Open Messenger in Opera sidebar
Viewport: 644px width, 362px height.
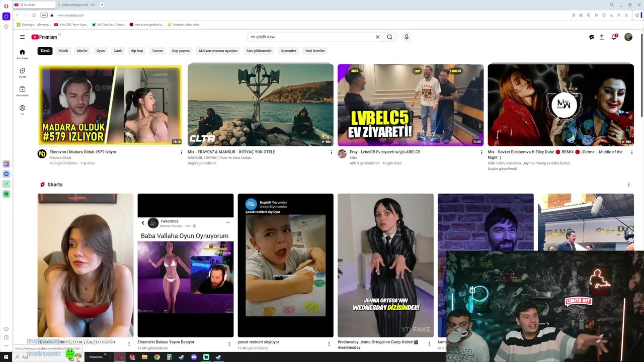[6, 174]
